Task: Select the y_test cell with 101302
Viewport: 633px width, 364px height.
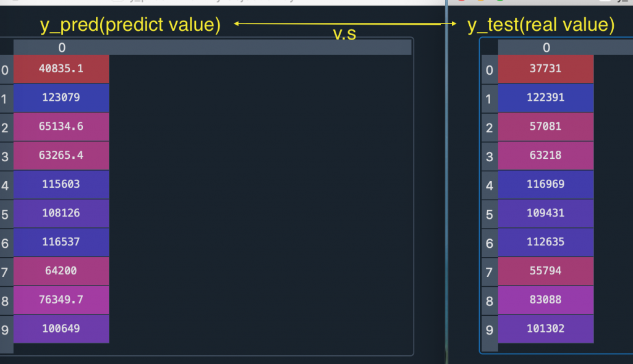Action: 546,329
